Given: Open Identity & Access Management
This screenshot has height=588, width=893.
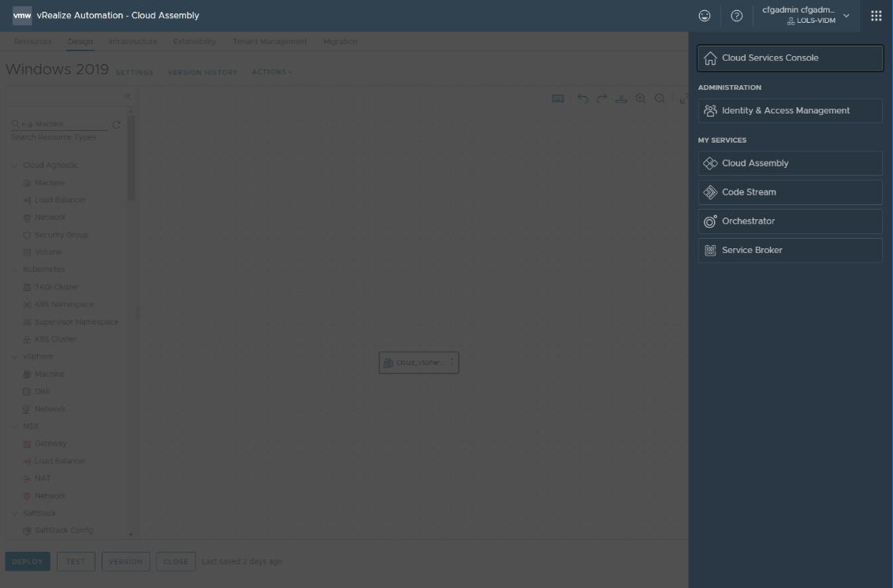Looking at the screenshot, I should coord(790,110).
